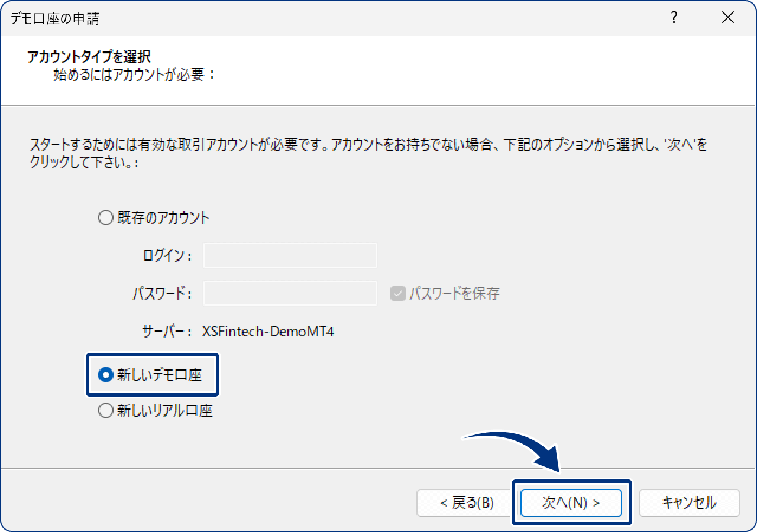The width and height of the screenshot is (757, 532).
Task: Choose the 新しいリアル口座 option
Action: tap(106, 409)
